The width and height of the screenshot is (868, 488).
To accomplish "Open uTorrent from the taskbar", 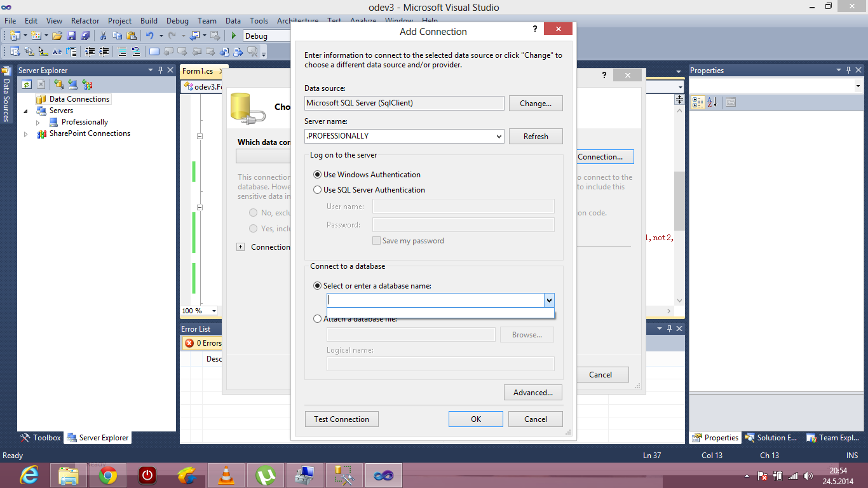I will click(265, 475).
